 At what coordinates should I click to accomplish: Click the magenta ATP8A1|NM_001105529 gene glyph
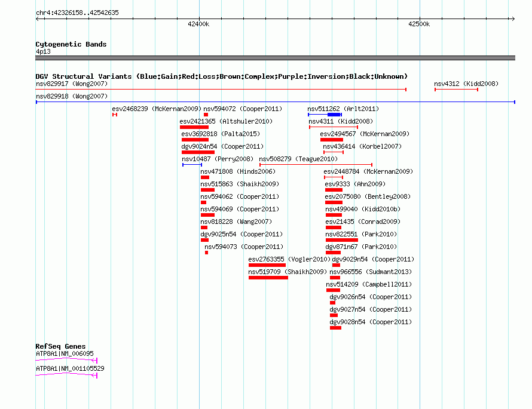(66, 374)
